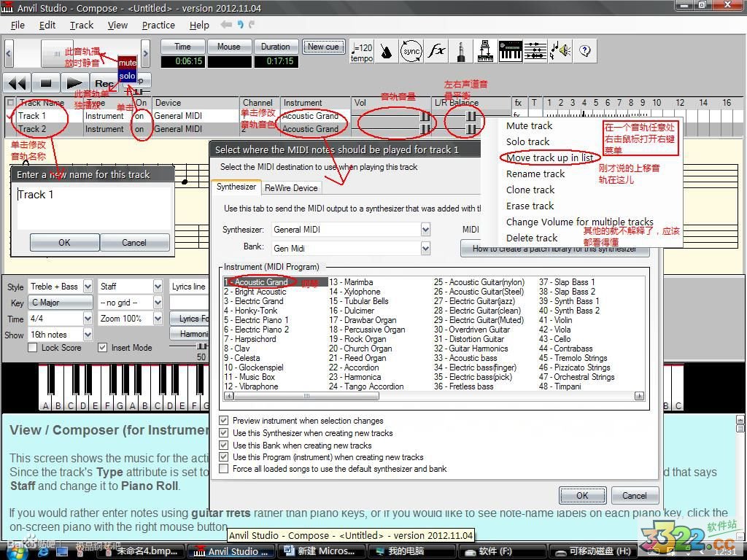
Task: Click the instrument list horizontal scrollbar
Action: (434, 396)
